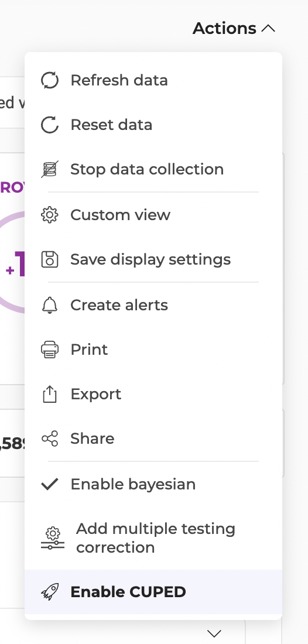The width and height of the screenshot is (308, 644).
Task: Expand the chevron below the menu
Action: coord(214,633)
